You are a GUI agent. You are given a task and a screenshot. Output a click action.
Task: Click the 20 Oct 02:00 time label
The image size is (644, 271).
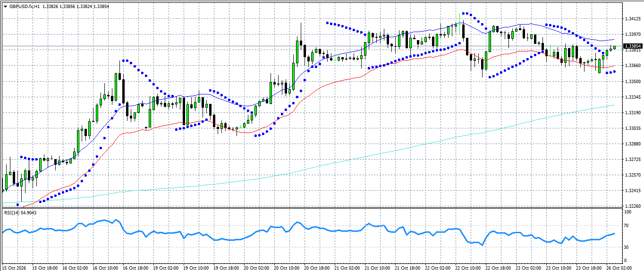coord(257,268)
